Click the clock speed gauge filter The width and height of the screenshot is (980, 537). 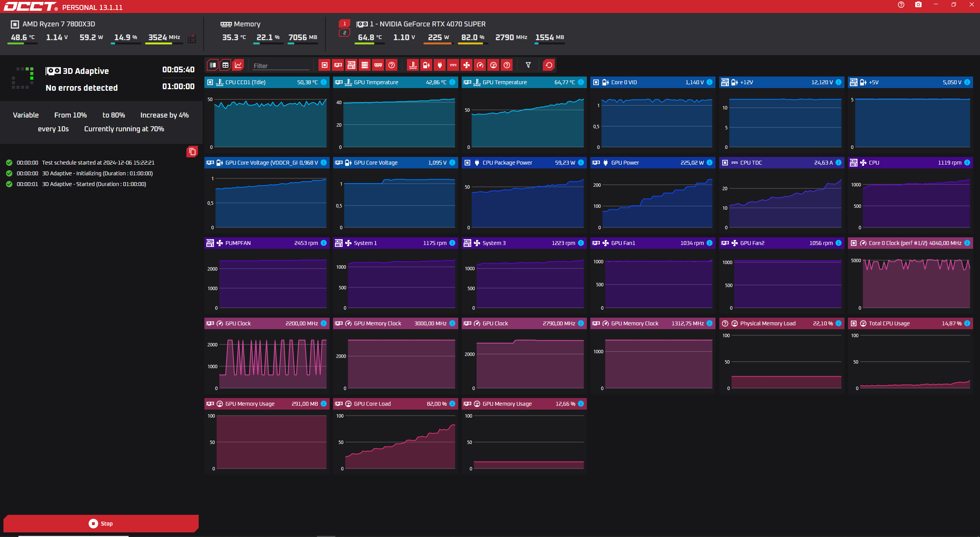pyautogui.click(x=480, y=65)
